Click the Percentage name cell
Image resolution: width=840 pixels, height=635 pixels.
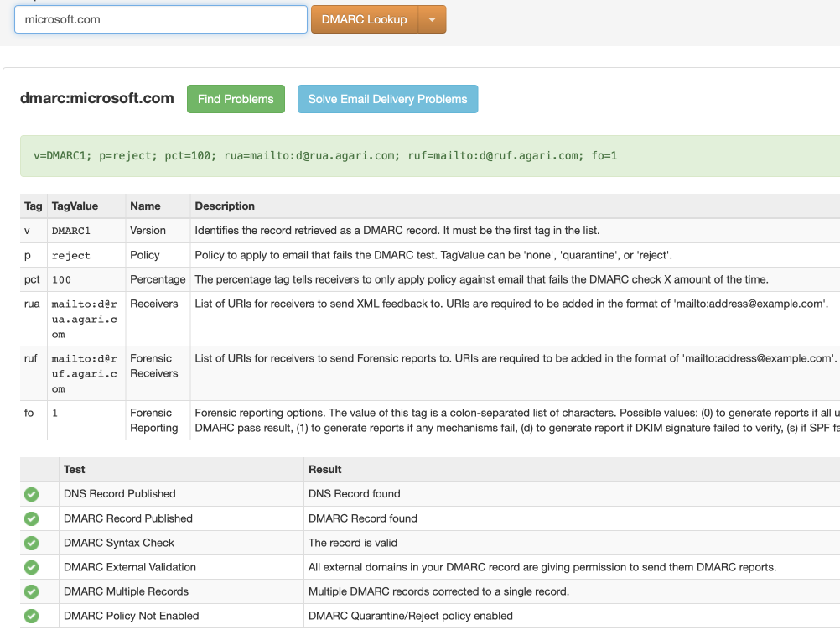coord(158,279)
